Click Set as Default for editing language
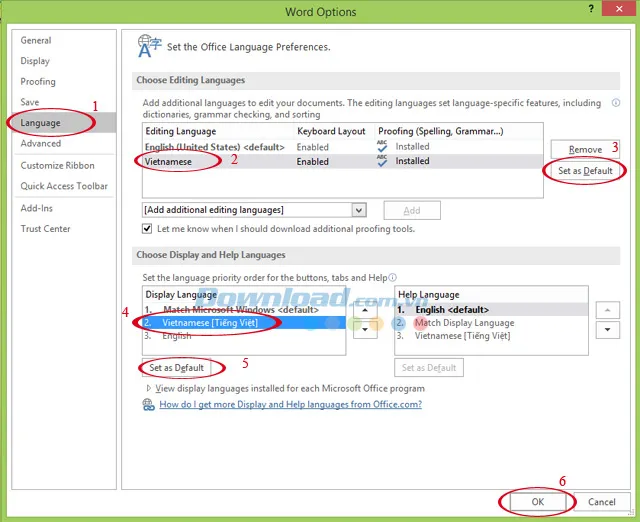The width and height of the screenshot is (640, 522). click(585, 171)
